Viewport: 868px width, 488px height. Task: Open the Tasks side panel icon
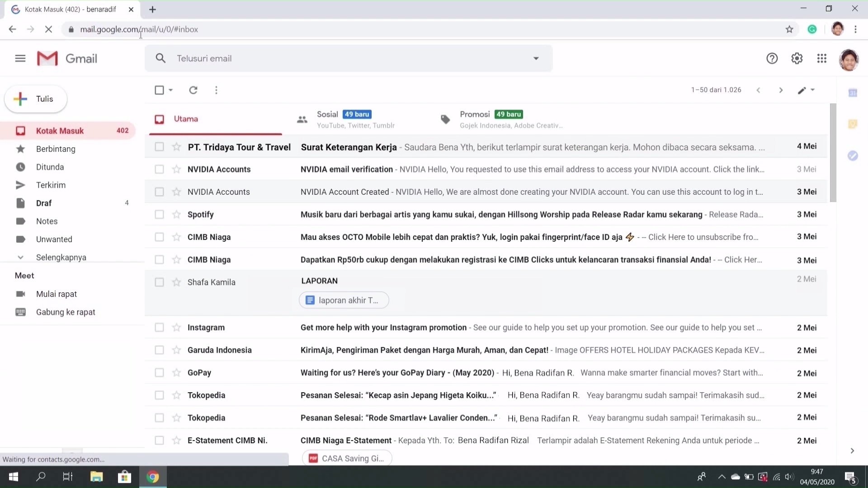tap(853, 156)
